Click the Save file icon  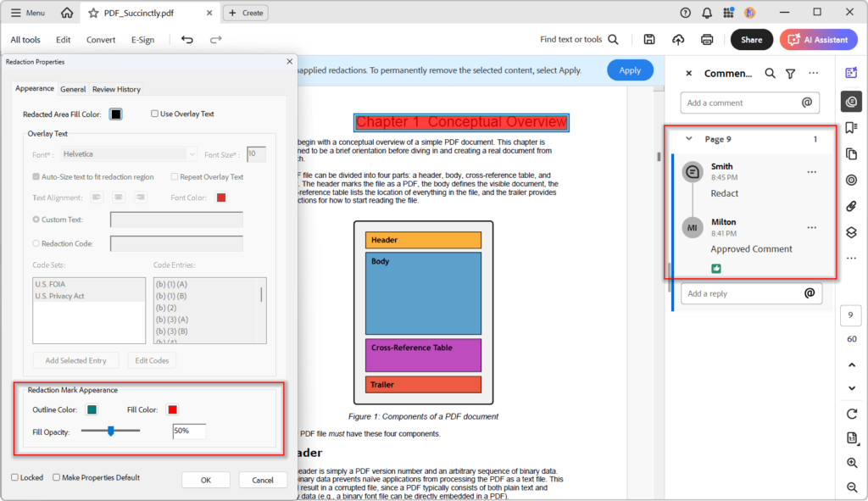[648, 39]
